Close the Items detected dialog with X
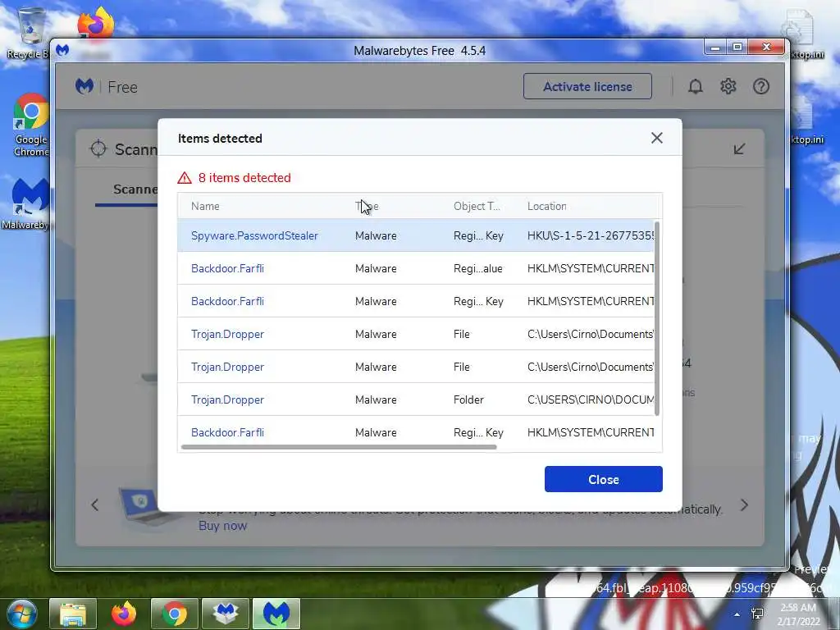840x630 pixels. 657,138
